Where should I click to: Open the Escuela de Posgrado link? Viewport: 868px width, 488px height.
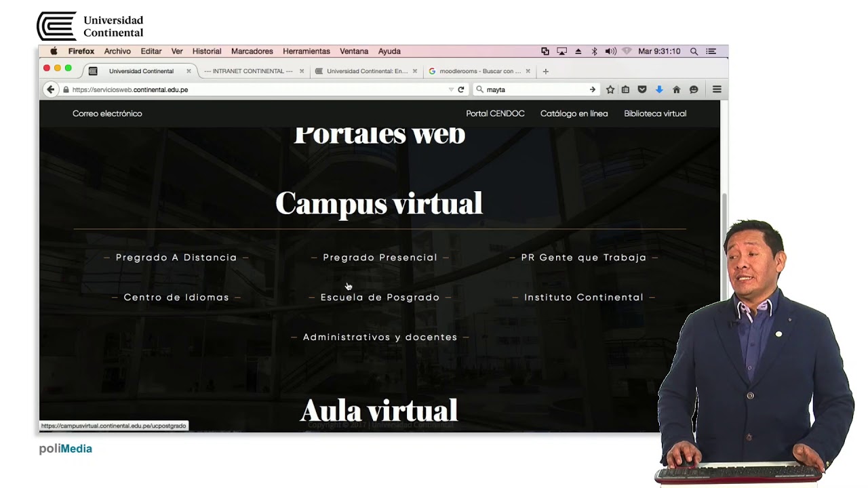coord(380,298)
